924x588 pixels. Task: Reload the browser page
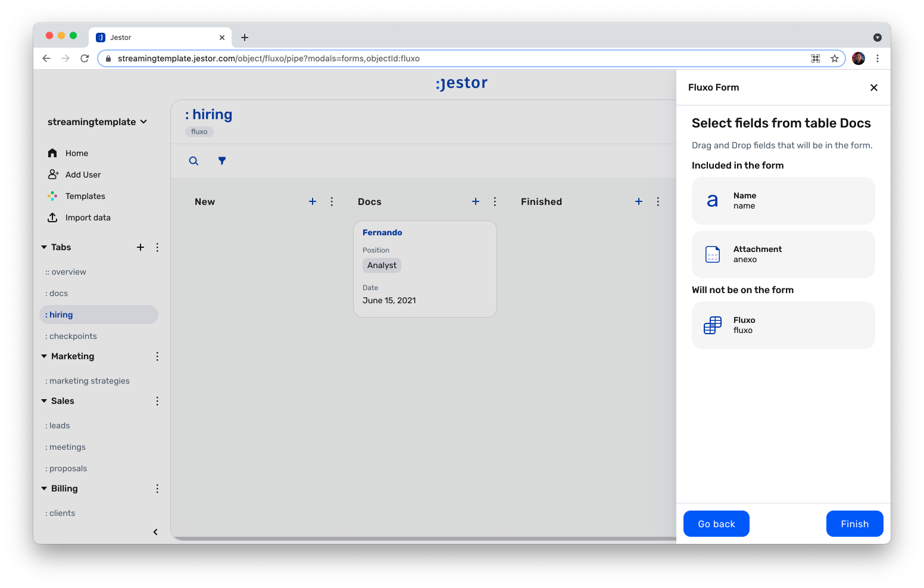(x=85, y=58)
